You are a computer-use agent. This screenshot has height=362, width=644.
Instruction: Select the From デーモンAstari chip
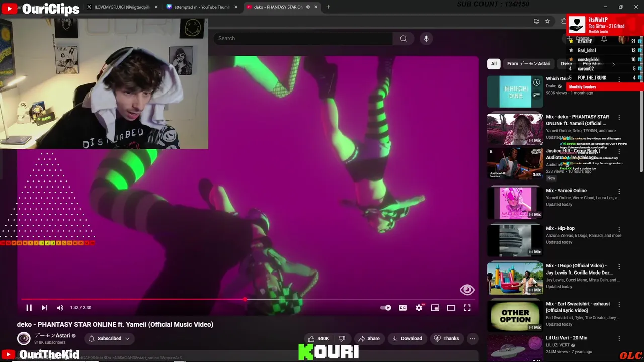tap(529, 64)
